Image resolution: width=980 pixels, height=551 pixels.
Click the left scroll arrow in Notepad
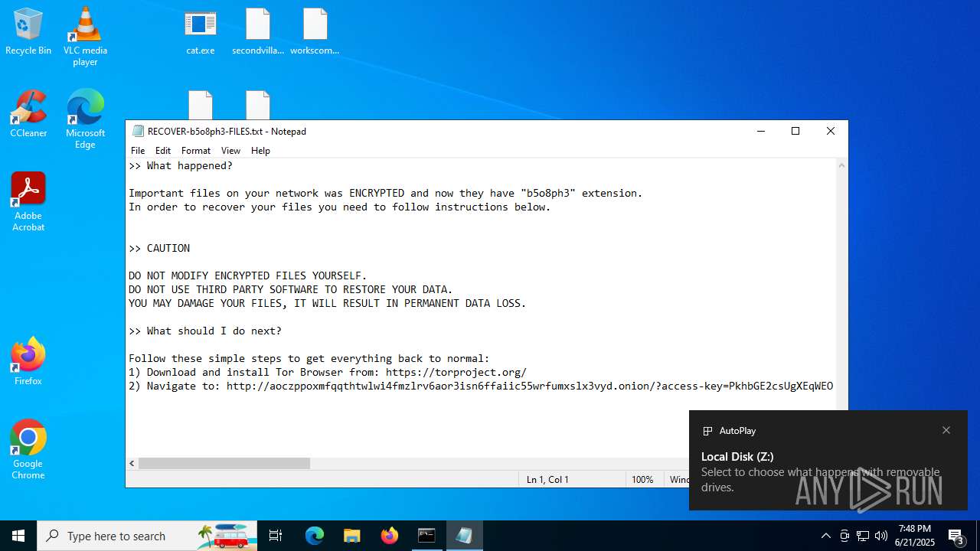132,463
